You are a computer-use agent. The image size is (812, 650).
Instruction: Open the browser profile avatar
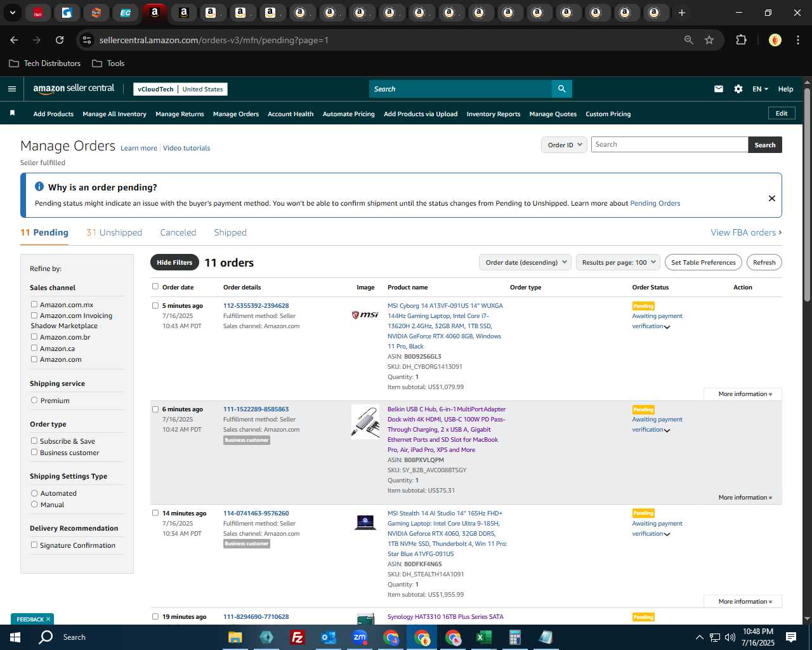775,40
